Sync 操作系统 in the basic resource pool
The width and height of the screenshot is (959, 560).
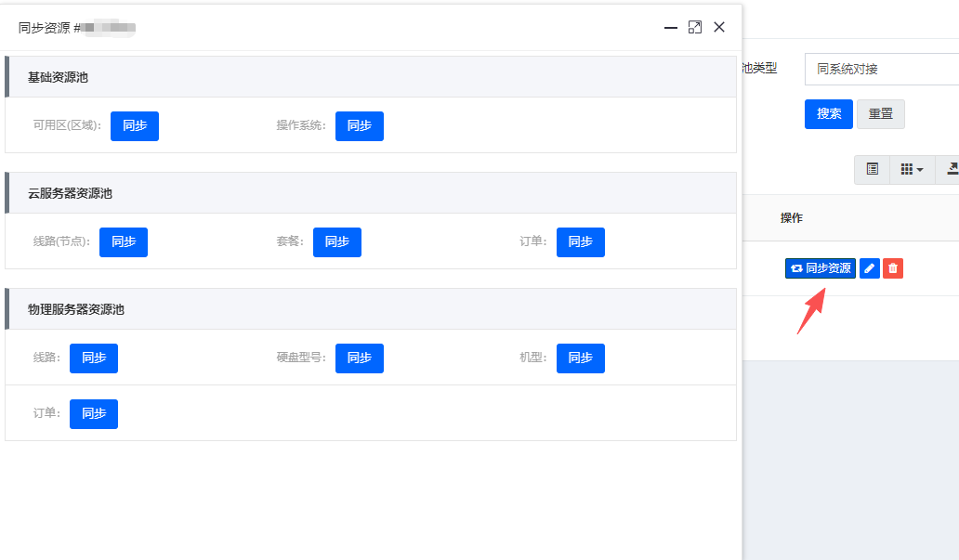(x=360, y=126)
